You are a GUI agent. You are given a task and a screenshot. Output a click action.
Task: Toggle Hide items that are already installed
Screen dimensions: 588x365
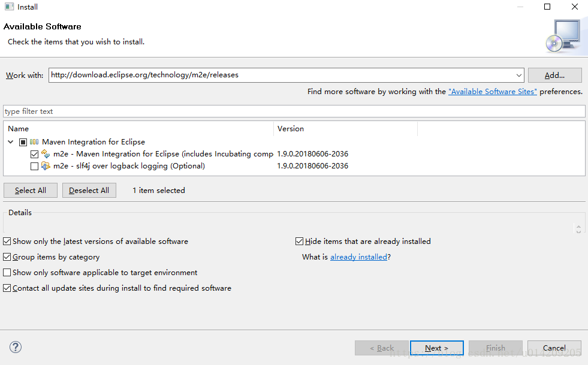(x=299, y=241)
